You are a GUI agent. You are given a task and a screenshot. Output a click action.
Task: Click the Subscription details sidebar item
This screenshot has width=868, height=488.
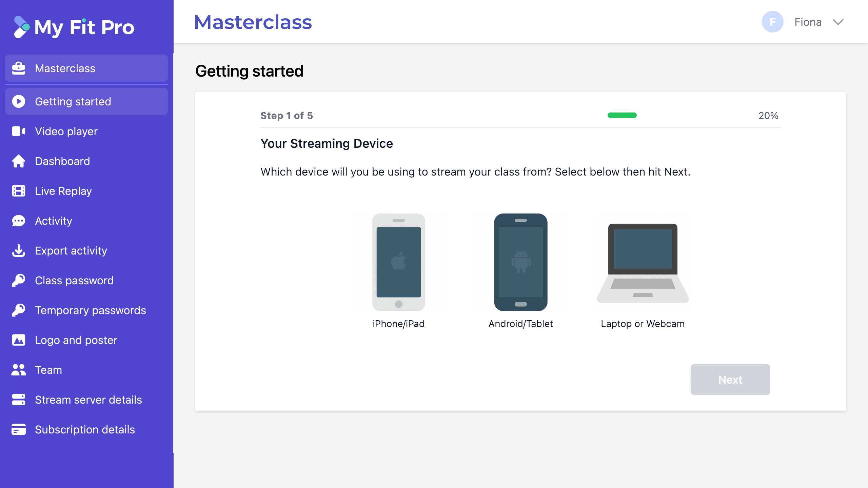(x=85, y=429)
